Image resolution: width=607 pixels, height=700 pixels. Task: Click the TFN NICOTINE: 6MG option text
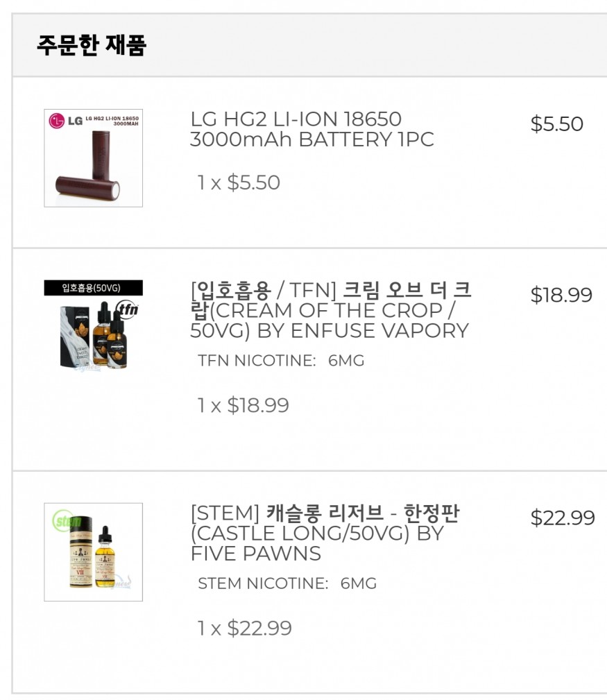[281, 360]
